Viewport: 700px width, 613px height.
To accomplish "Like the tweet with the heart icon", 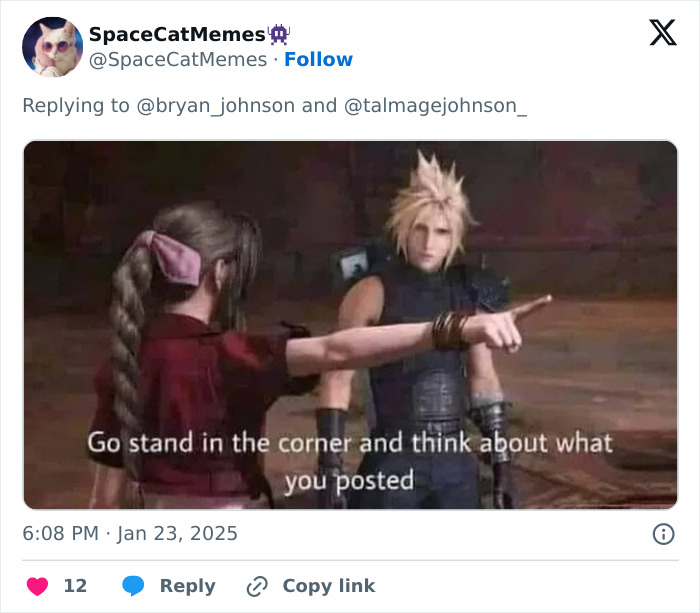I will [x=38, y=586].
